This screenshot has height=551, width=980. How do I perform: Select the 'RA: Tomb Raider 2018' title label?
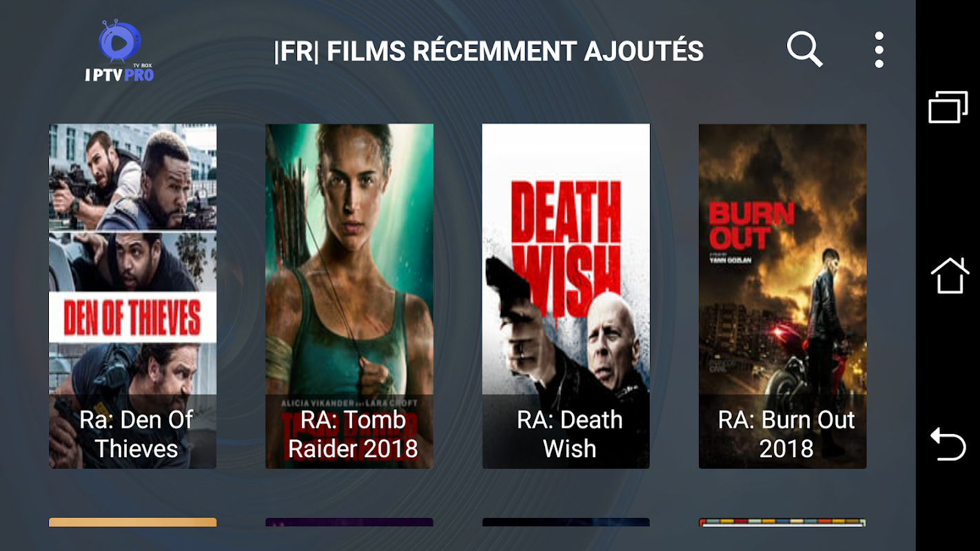[x=353, y=434]
